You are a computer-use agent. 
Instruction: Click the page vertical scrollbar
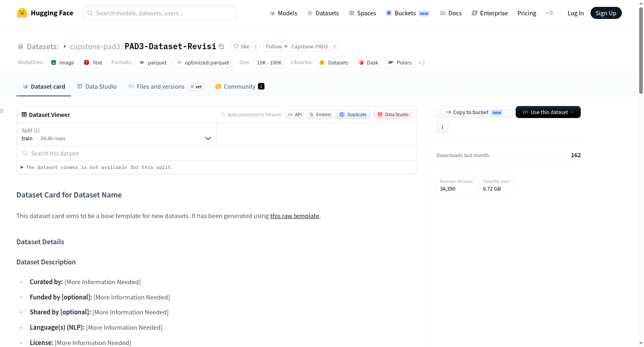point(641,50)
